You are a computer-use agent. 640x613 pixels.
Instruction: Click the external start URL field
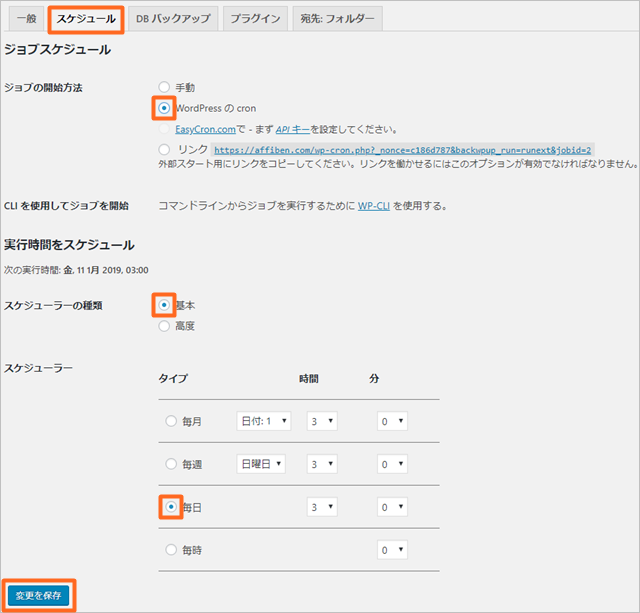[402, 149]
